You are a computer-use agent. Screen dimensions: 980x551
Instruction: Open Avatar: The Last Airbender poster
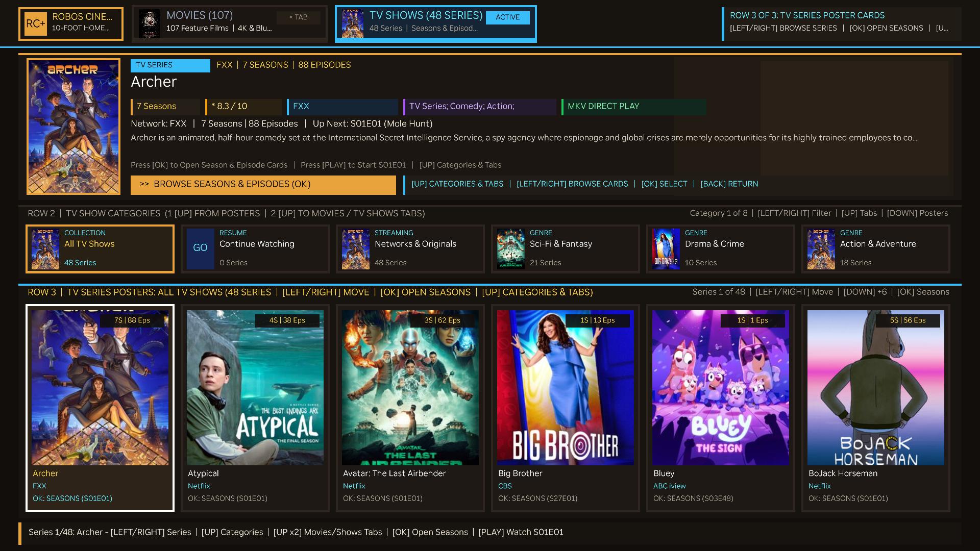point(410,408)
